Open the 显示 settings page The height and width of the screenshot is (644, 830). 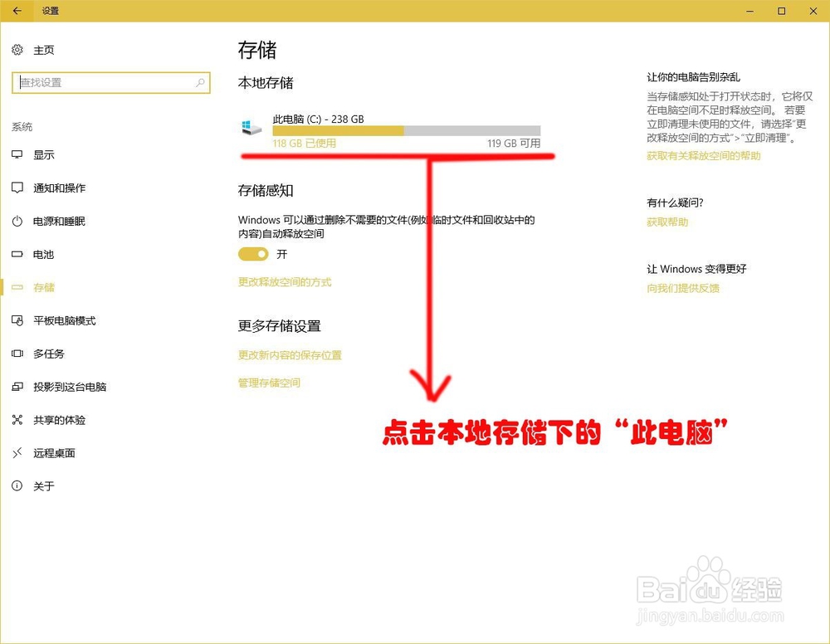coord(43,155)
